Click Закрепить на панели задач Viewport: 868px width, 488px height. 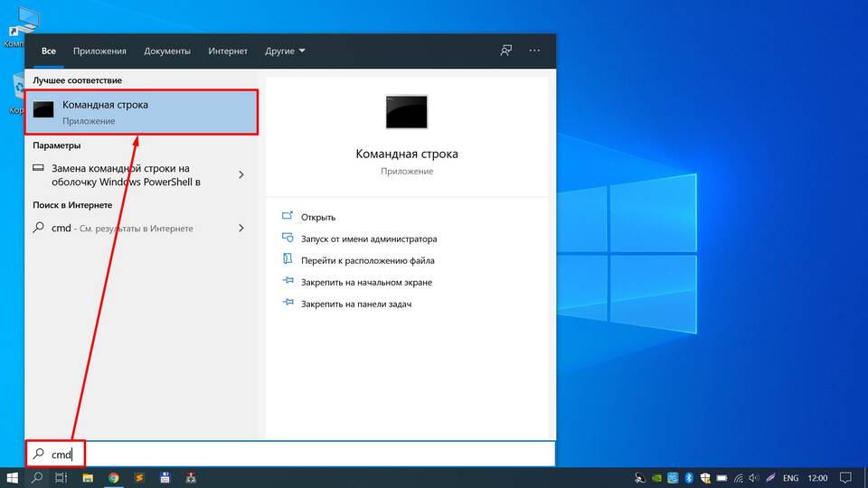(356, 305)
